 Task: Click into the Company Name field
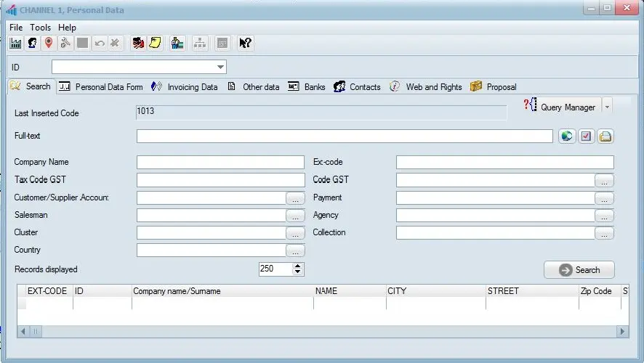click(x=220, y=163)
